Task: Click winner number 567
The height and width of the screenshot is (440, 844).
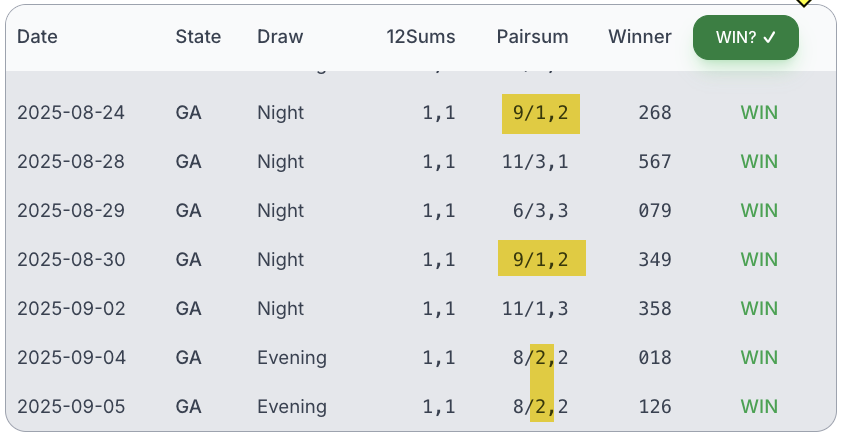Action: point(655,162)
